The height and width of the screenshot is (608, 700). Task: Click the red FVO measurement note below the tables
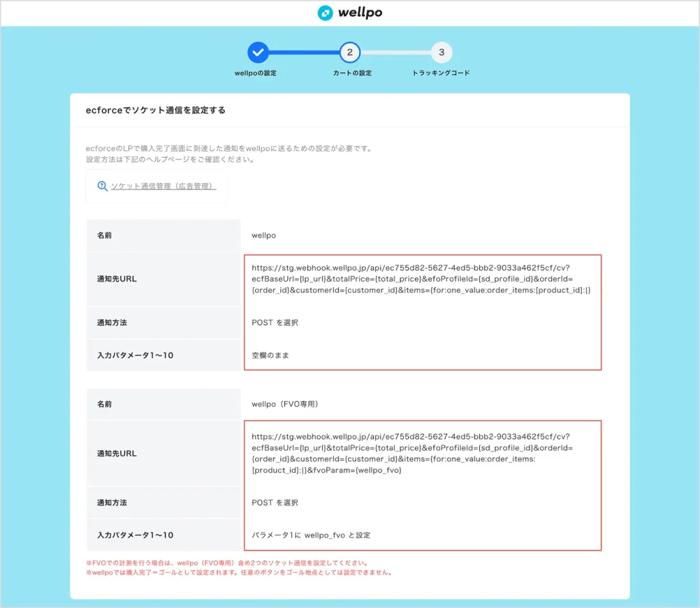(227, 563)
